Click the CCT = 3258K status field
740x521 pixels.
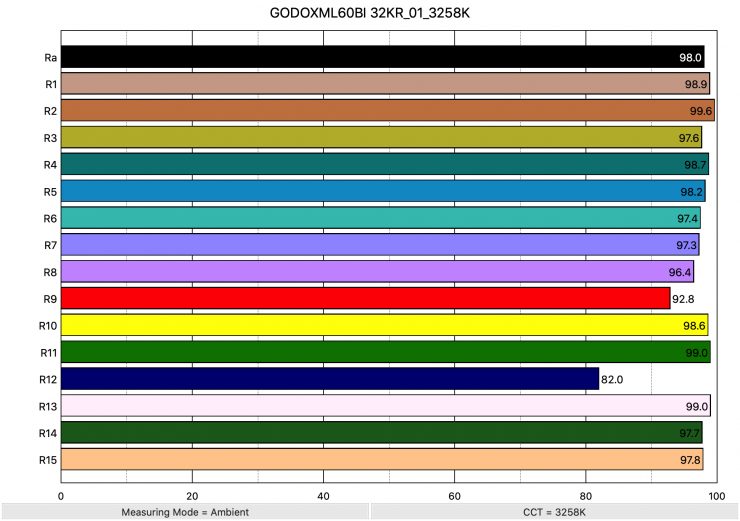pos(554,511)
